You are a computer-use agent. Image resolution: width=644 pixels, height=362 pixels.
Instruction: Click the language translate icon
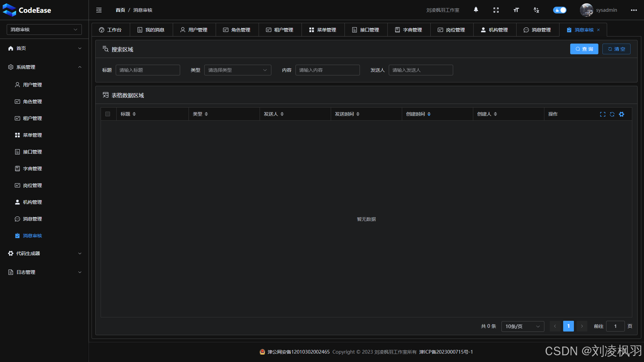pos(536,10)
